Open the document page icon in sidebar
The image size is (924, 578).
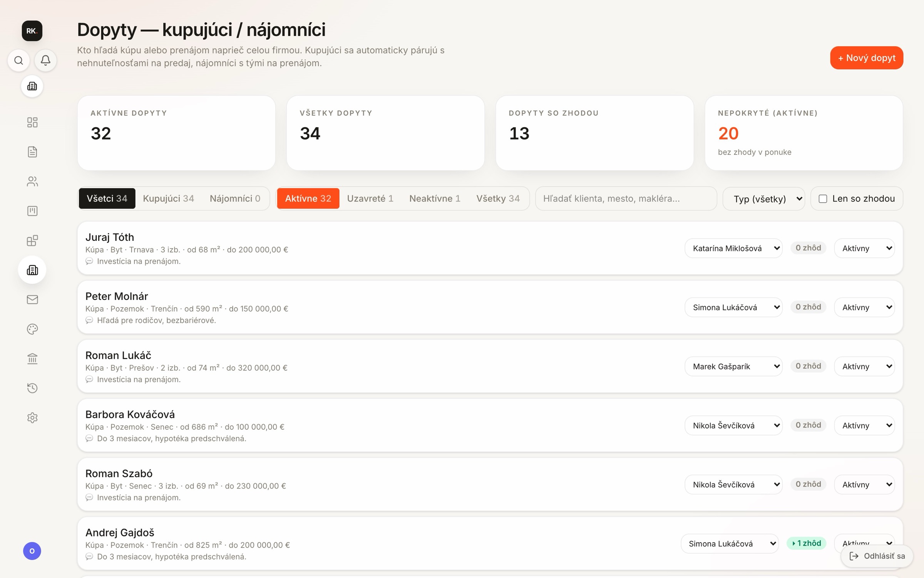(32, 152)
